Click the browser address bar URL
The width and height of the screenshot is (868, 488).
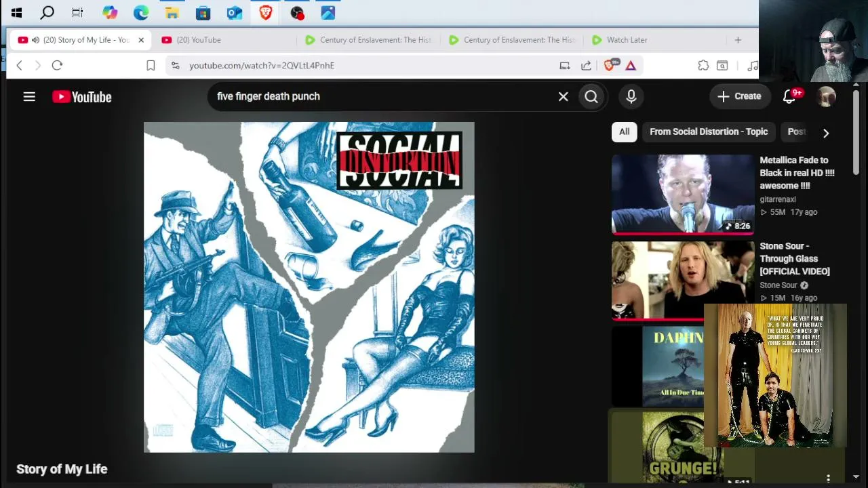point(262,65)
